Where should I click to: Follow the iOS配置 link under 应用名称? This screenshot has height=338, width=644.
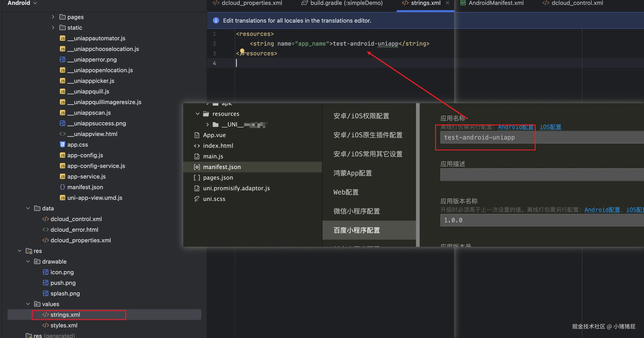(x=550, y=127)
